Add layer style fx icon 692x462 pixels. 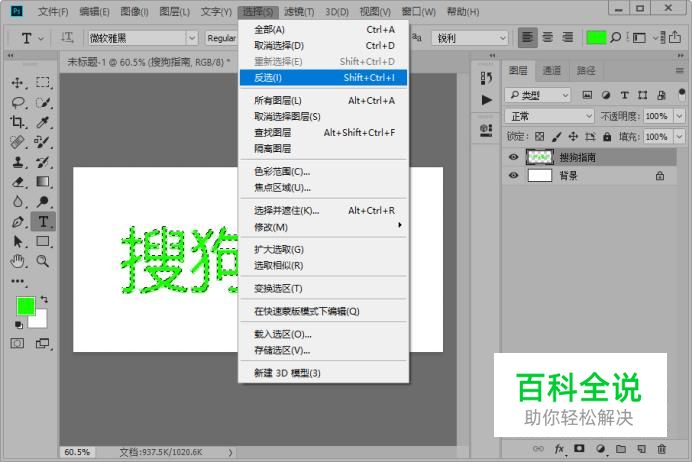tap(559, 449)
